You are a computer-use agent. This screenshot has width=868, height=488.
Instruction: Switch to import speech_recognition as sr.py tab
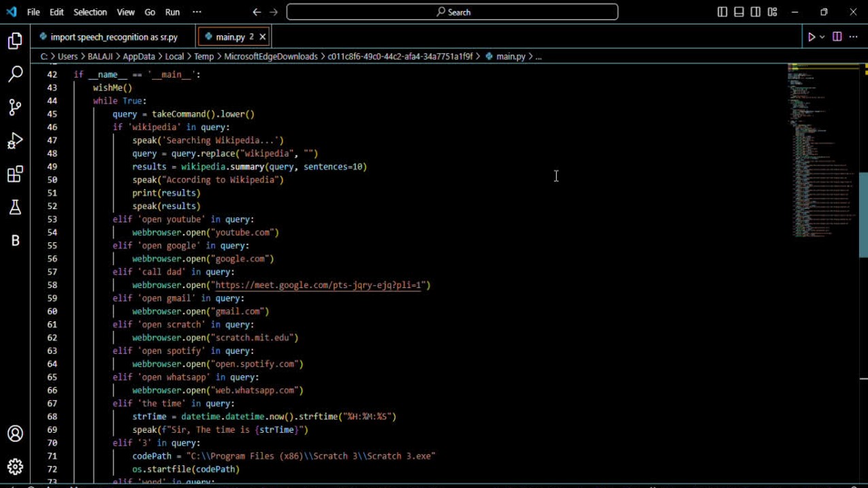tap(113, 37)
